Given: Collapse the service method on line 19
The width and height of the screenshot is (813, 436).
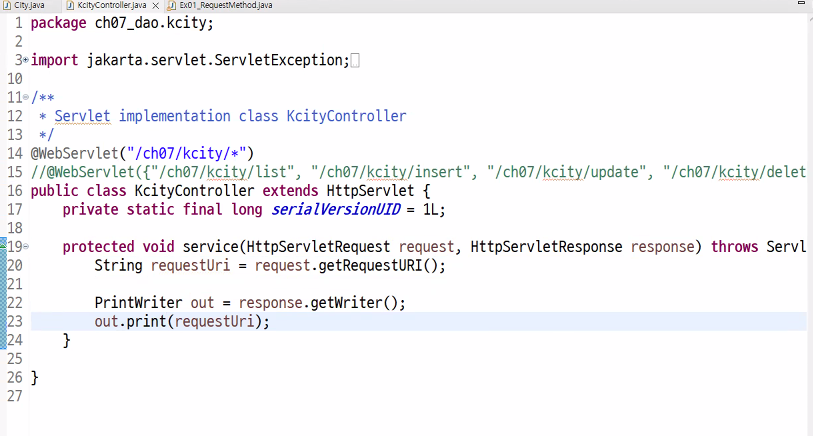Looking at the screenshot, I should pyautogui.click(x=25, y=247).
